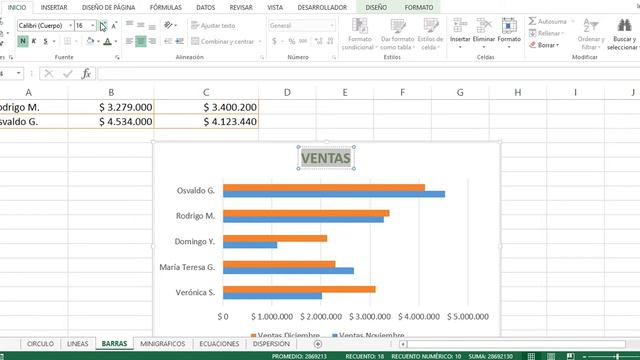Screen dimensions: 640x360
Task: Click the decrease indent icon
Action: coord(168,41)
